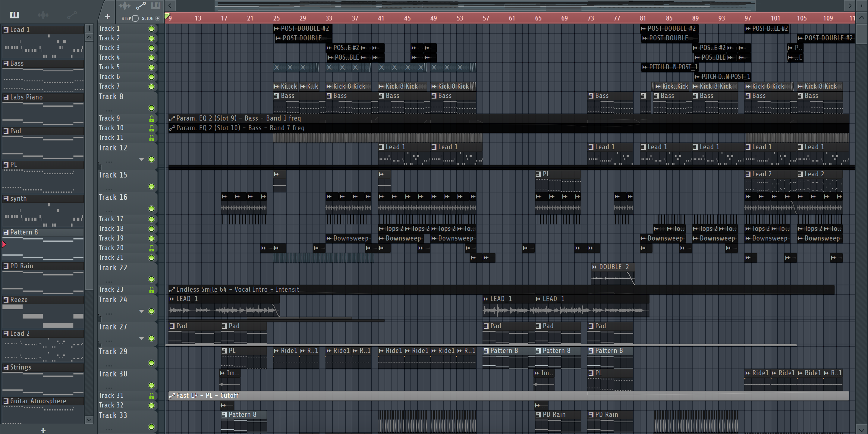
Task: Toggle the SLIDE option
Action: pyautogui.click(x=157, y=18)
